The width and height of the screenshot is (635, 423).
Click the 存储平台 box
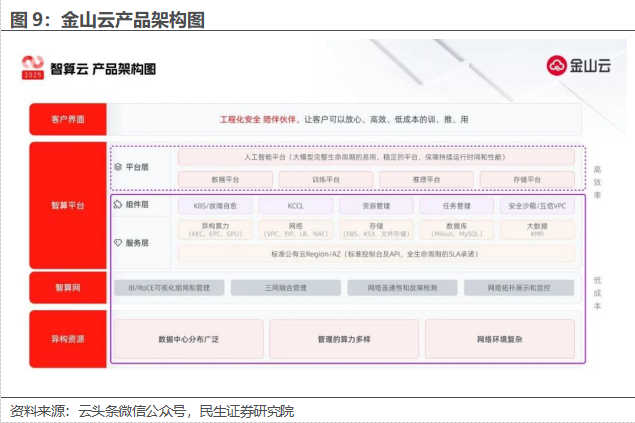pyautogui.click(x=527, y=179)
